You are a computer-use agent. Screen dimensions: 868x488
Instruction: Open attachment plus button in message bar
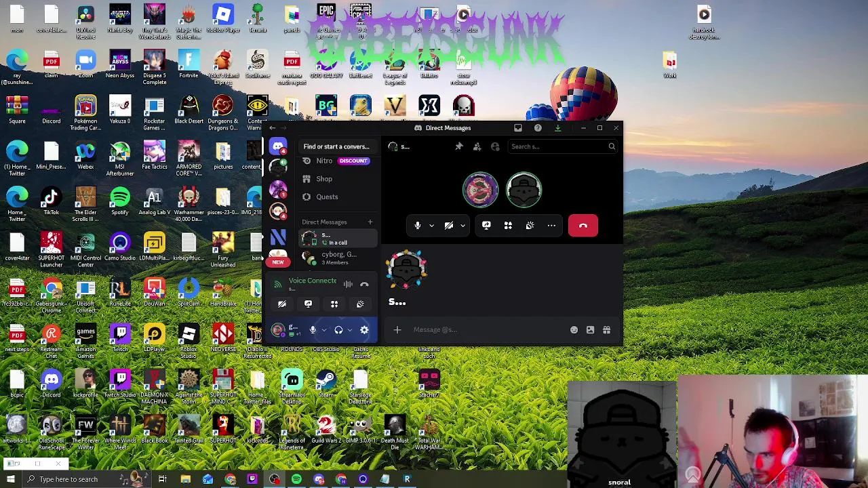pos(397,330)
